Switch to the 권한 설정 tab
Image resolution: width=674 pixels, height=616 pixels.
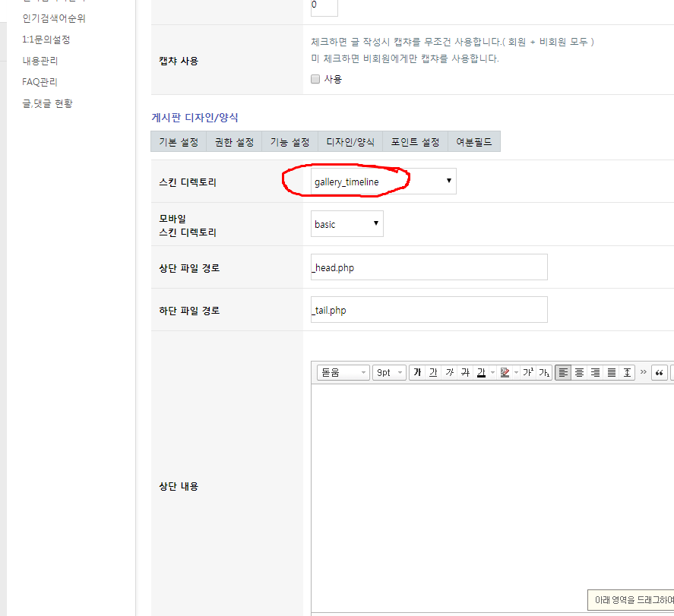pos(234,142)
